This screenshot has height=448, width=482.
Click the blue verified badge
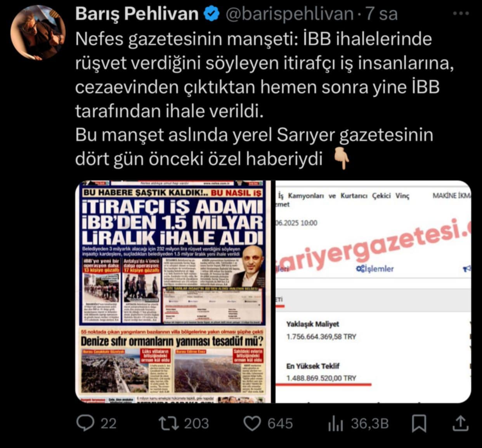pos(212,14)
